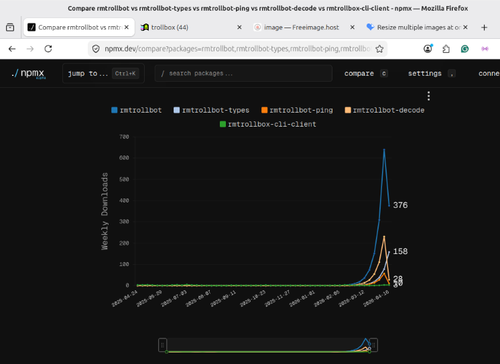Close the trollbox (44) tab

[x=239, y=27]
